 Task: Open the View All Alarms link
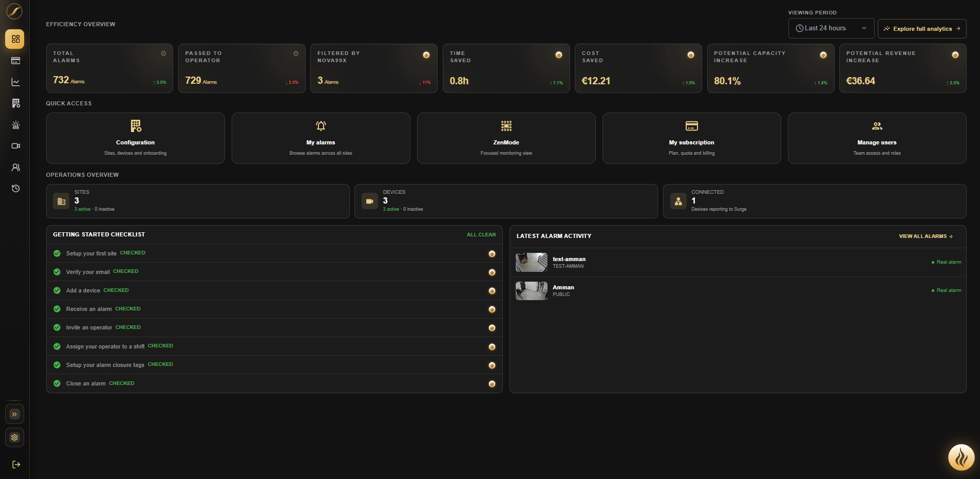point(926,236)
